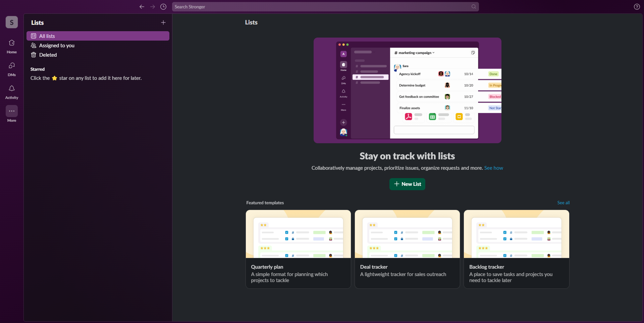Viewport: 644px width, 323px height.
Task: Click the Lists header in sidebar
Action: (38, 22)
